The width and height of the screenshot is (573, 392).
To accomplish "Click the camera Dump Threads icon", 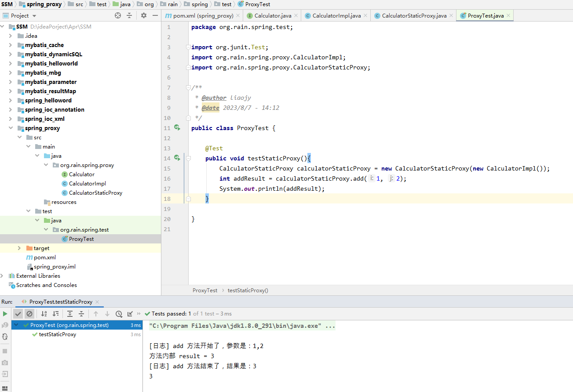I will (5, 363).
